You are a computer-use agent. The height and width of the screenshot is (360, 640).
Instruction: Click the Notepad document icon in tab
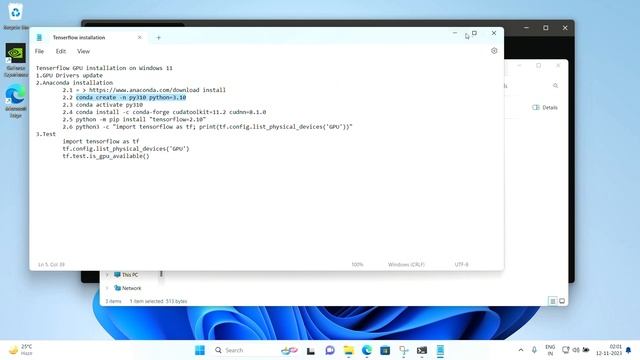(39, 38)
